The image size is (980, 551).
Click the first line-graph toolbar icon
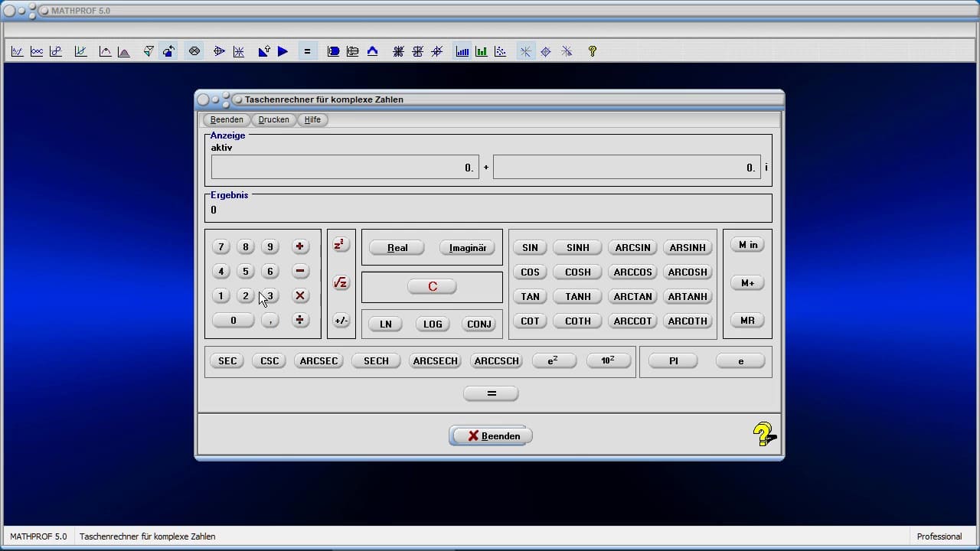(17, 51)
